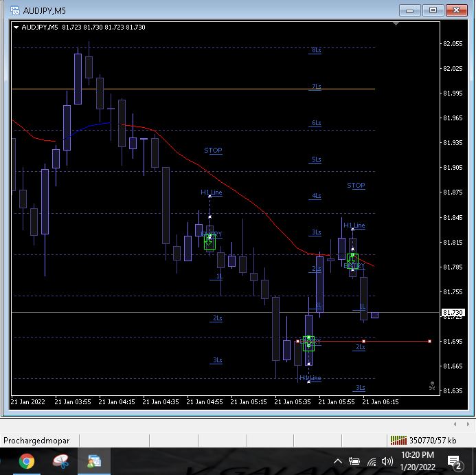The image size is (476, 475).
Task: Minimize the AUDJPY,M5 chart window
Action: coord(409,10)
